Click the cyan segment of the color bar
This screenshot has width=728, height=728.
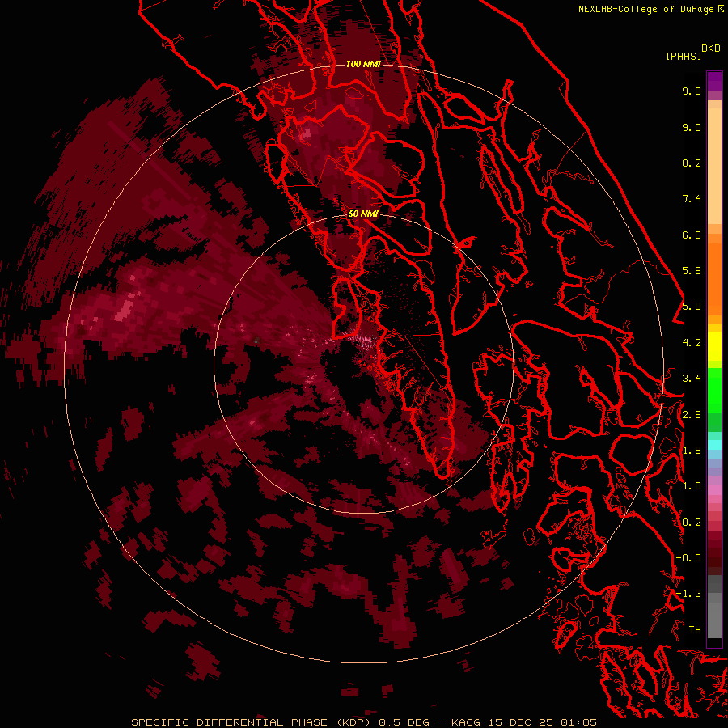coord(714,445)
